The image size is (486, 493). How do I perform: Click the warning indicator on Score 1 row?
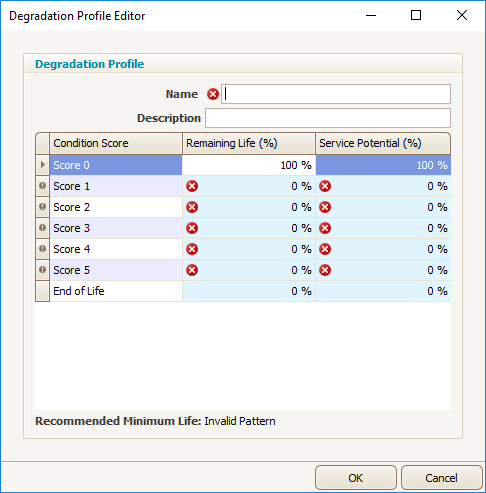click(x=42, y=186)
